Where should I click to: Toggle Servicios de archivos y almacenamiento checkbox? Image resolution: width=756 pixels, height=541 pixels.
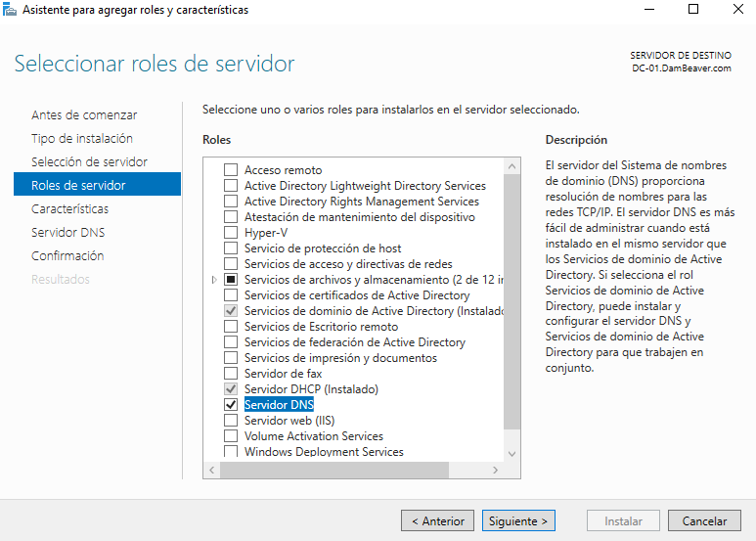pyautogui.click(x=231, y=279)
